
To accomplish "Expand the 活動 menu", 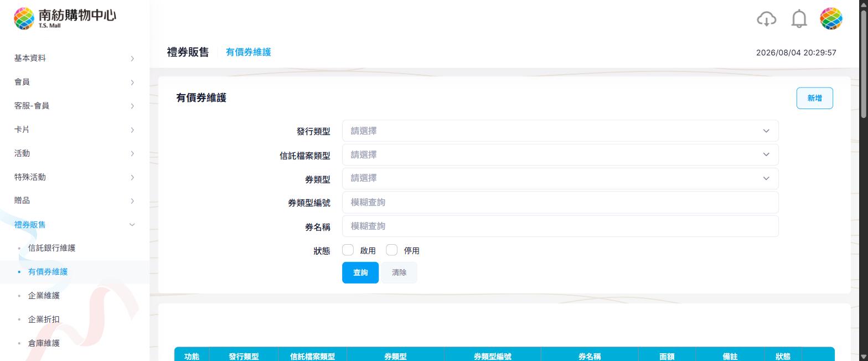I will coord(75,153).
